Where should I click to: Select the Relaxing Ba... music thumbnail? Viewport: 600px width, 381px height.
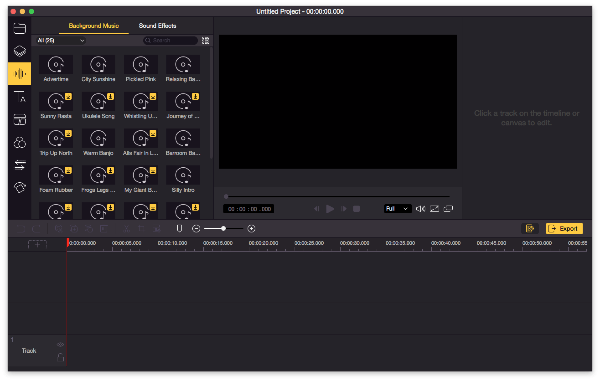pyautogui.click(x=183, y=64)
